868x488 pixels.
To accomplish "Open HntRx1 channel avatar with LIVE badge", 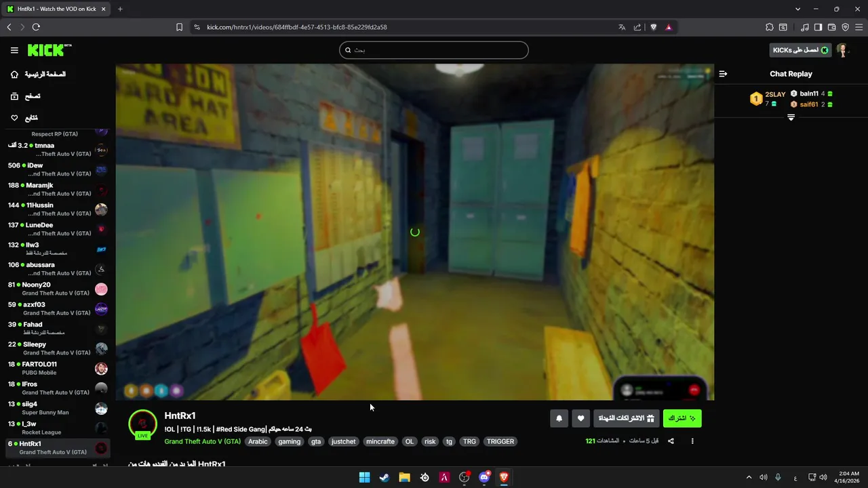I will (x=142, y=424).
